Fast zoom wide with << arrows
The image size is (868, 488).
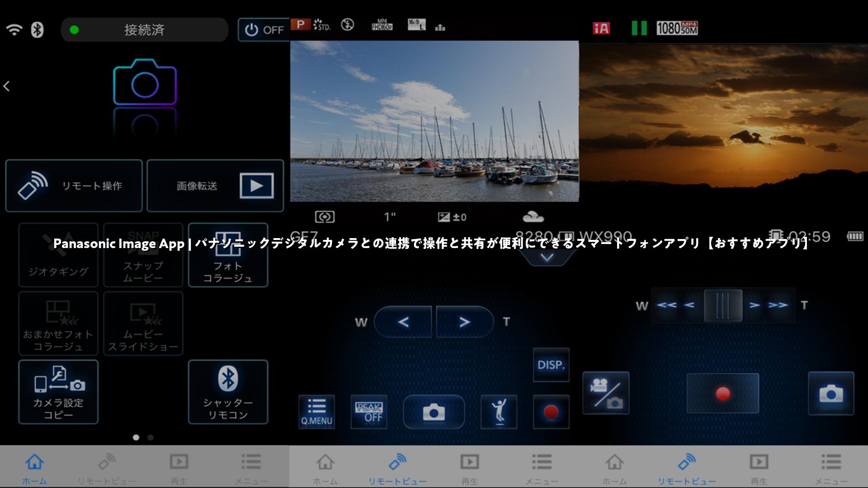coord(666,305)
